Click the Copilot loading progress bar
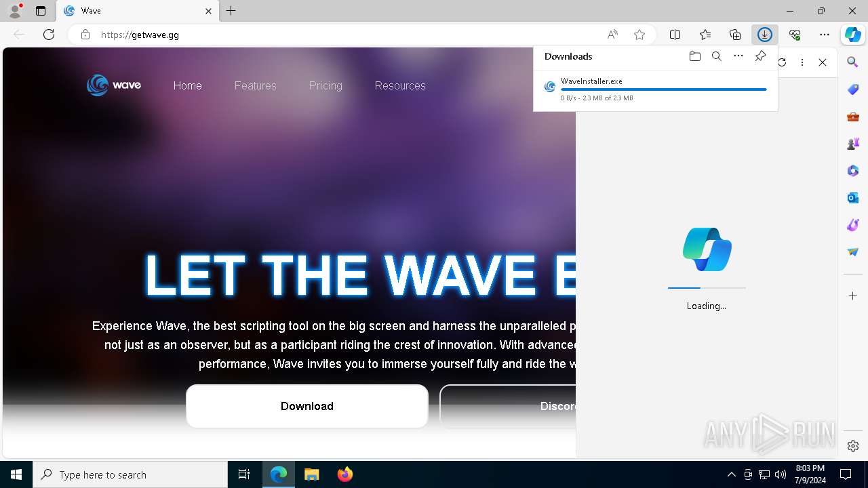Viewport: 868px width, 488px height. [x=707, y=288]
